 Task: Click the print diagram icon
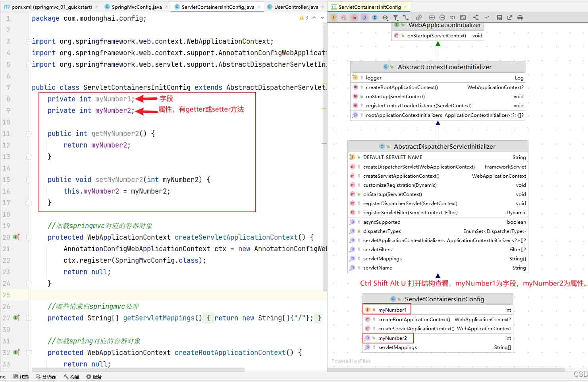520,17
